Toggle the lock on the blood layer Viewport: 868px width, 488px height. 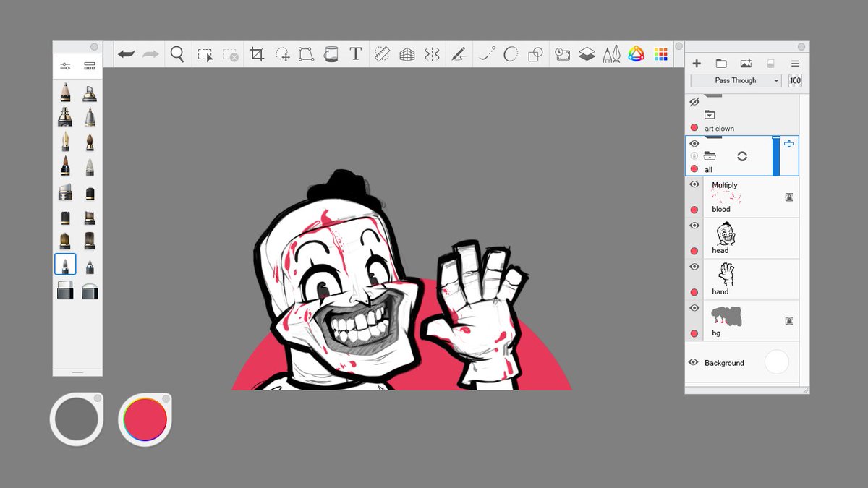pos(789,197)
